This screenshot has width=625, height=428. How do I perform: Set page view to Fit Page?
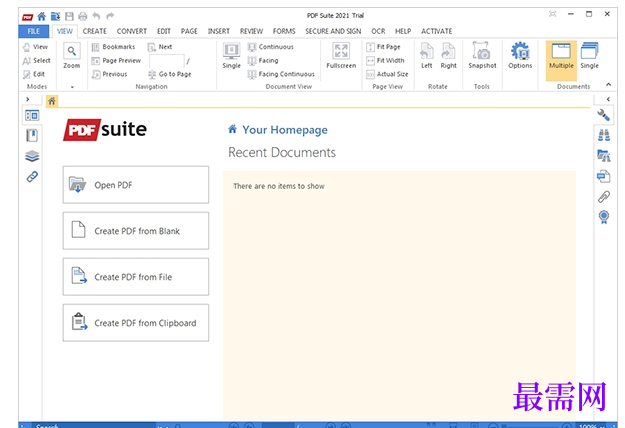[383, 47]
